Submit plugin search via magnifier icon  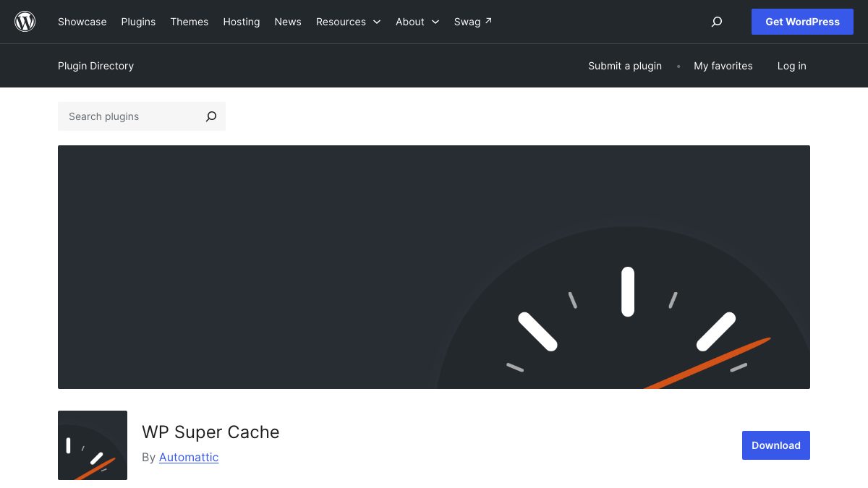point(210,116)
